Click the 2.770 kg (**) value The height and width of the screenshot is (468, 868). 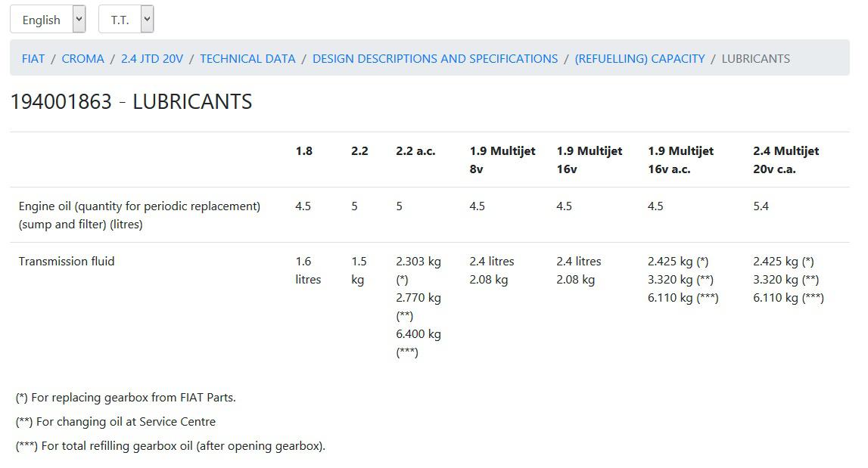(x=418, y=307)
